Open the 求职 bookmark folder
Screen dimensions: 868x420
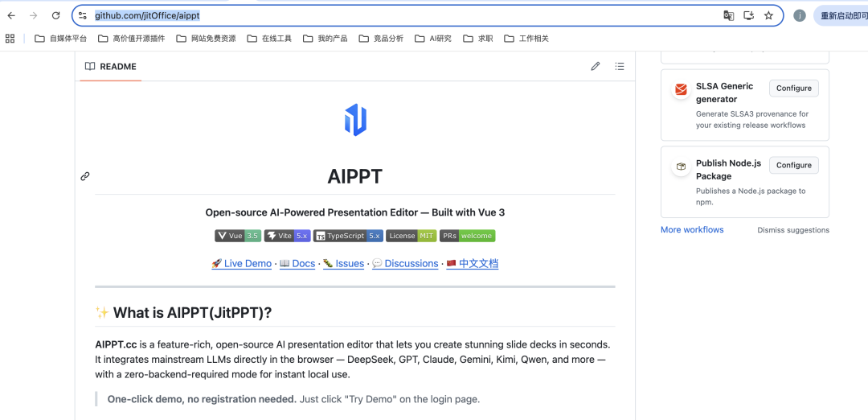[x=478, y=39]
